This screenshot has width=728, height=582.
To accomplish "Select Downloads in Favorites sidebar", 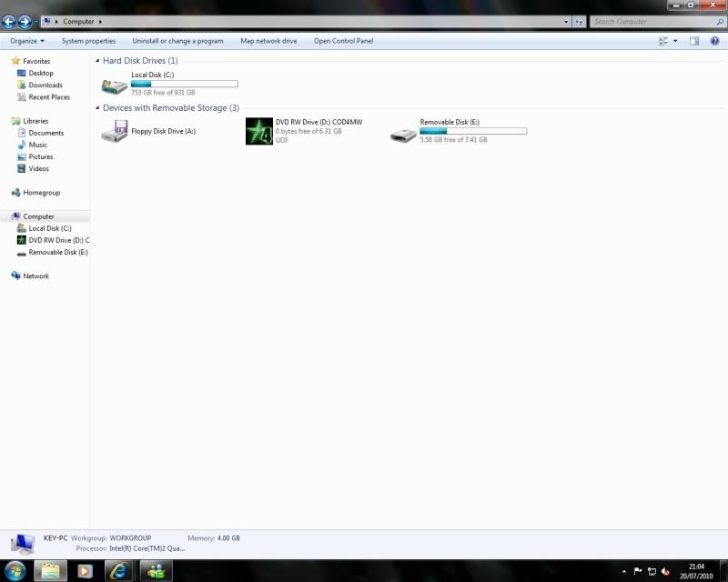I will (x=45, y=85).
